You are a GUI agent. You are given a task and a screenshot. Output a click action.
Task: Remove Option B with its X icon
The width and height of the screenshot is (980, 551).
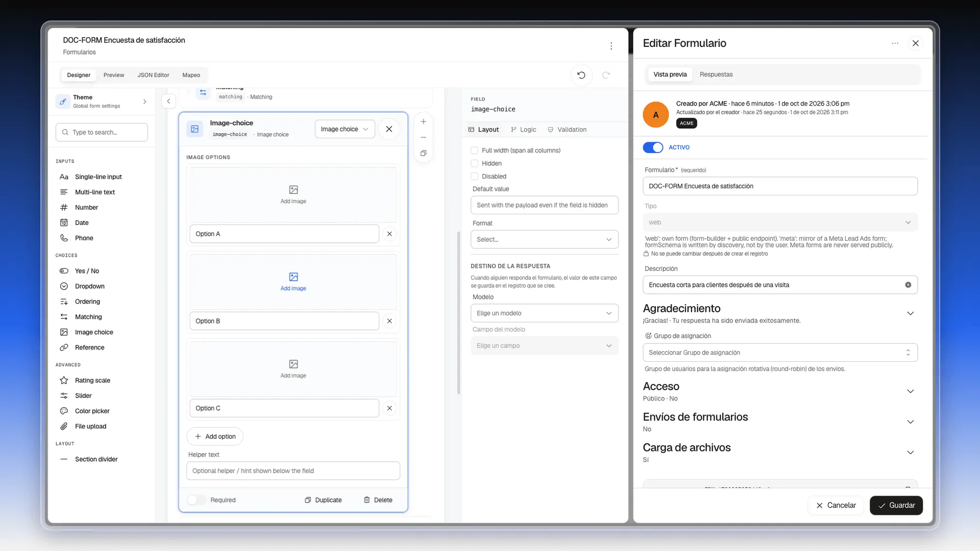389,321
